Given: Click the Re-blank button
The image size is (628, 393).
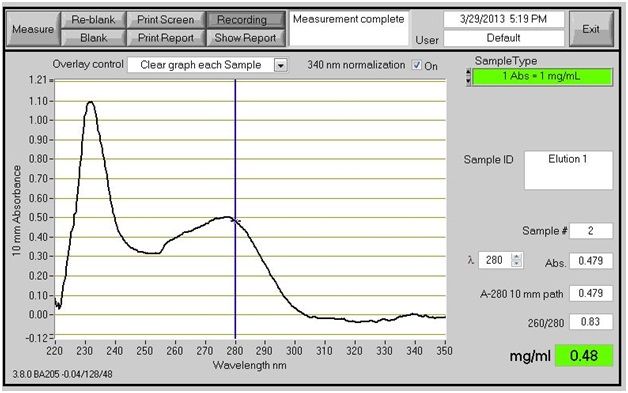Looking at the screenshot, I should (x=93, y=20).
